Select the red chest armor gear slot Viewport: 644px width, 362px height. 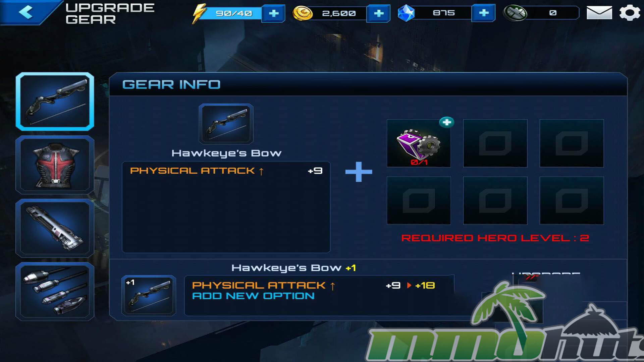pos(55,165)
